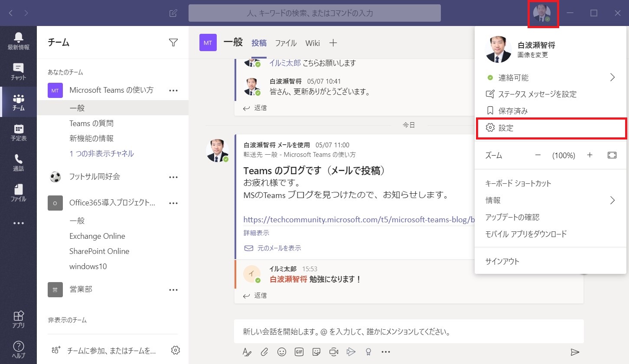
Task: Send message with paper plane icon
Action: (x=575, y=352)
